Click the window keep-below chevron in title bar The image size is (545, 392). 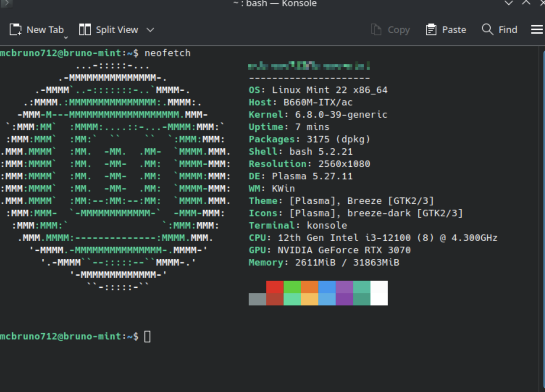[x=509, y=3]
